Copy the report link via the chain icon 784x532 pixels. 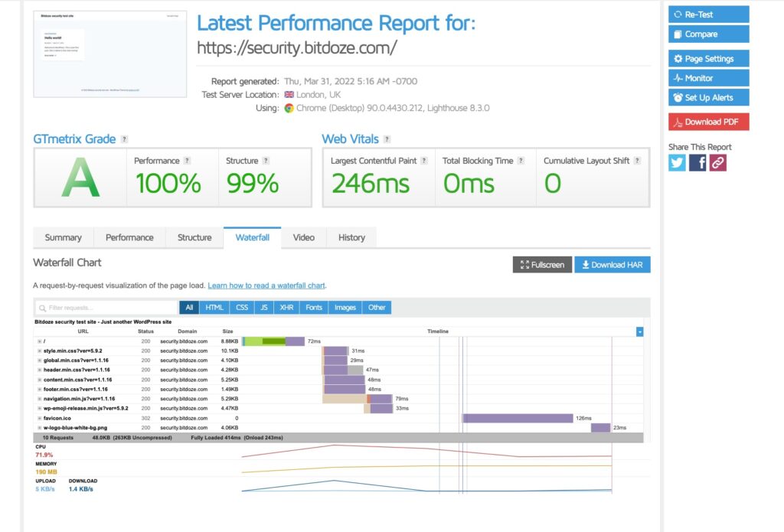[x=717, y=162]
